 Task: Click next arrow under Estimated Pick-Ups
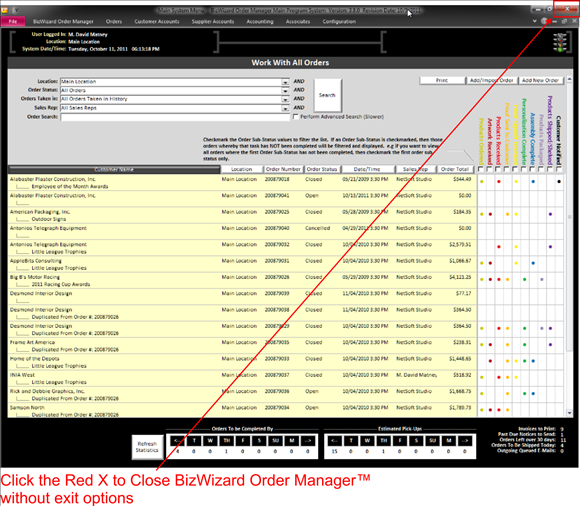[x=465, y=441]
